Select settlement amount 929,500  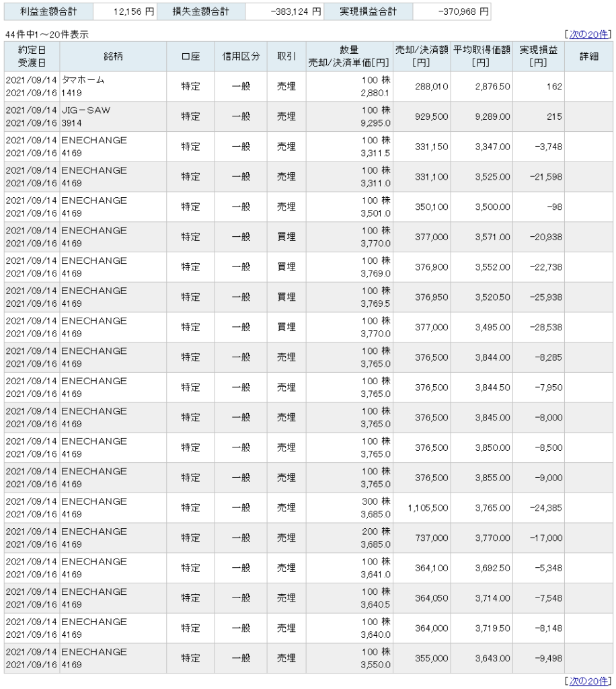point(432,116)
